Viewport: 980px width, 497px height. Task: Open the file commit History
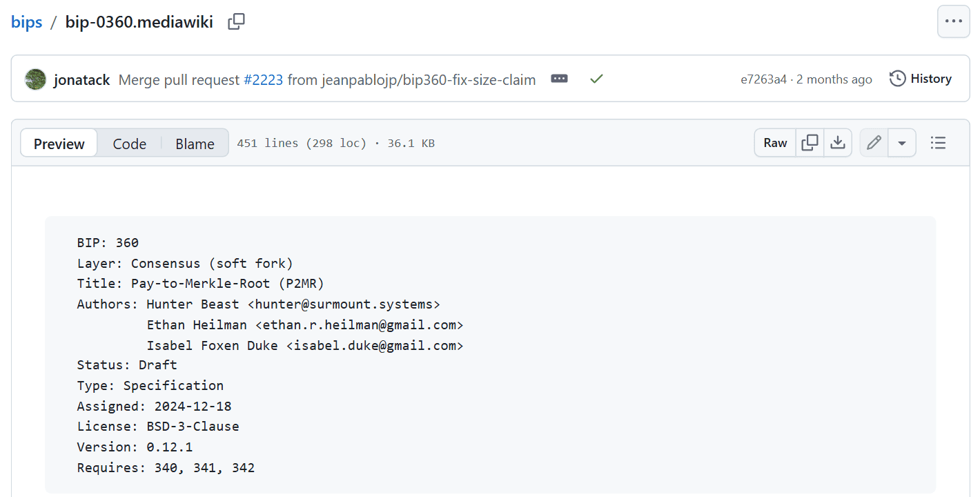click(x=921, y=79)
